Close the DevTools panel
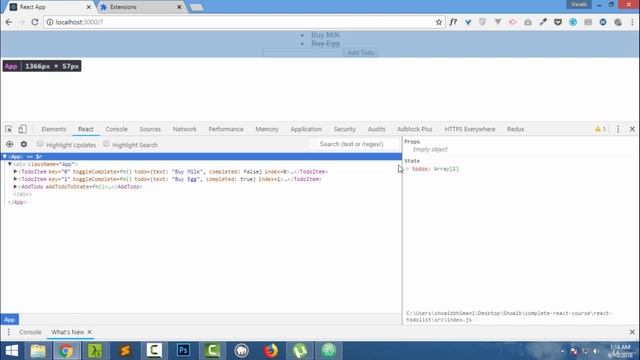This screenshot has height=360, width=640. pos(632,129)
